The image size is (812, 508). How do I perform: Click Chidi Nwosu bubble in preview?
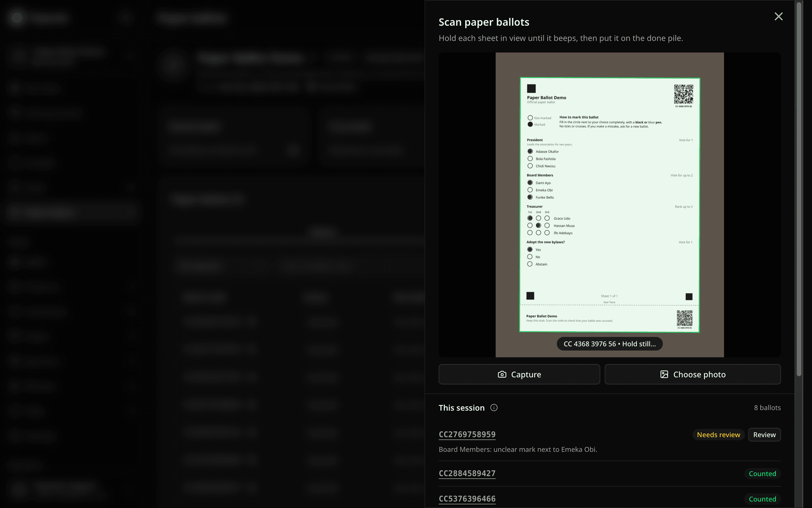530,166
